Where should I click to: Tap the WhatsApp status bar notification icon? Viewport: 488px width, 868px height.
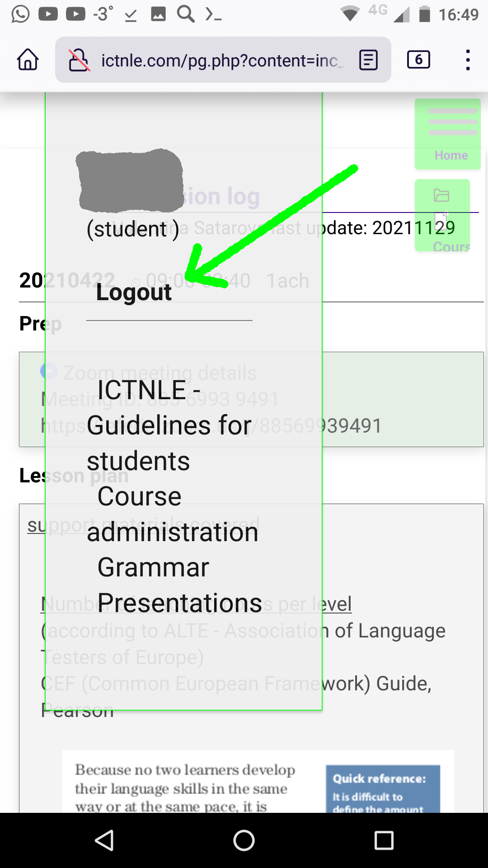click(x=20, y=14)
